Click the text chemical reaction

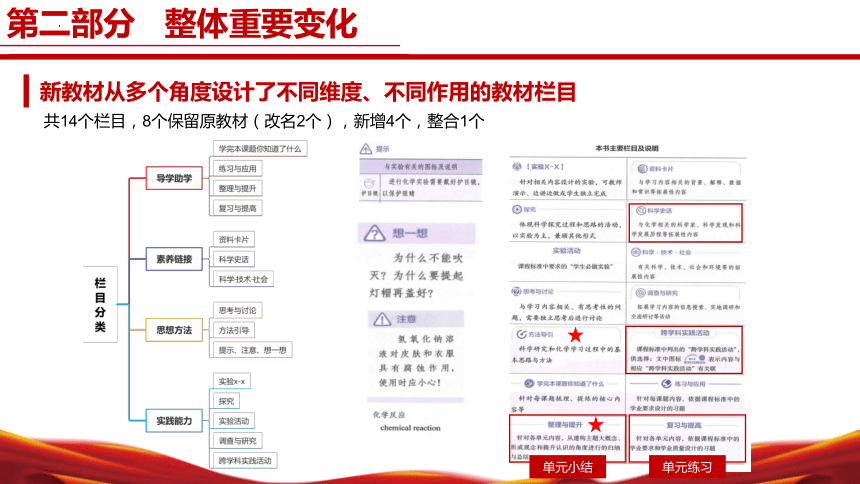(x=410, y=427)
